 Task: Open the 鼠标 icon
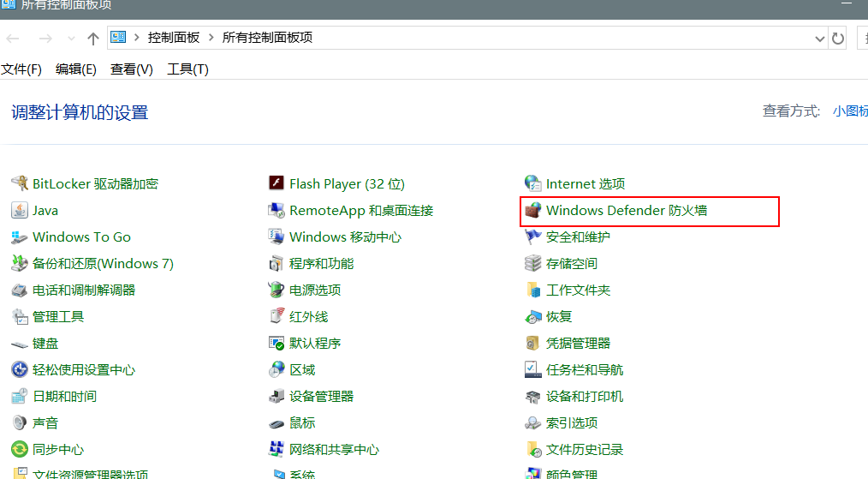276,424
